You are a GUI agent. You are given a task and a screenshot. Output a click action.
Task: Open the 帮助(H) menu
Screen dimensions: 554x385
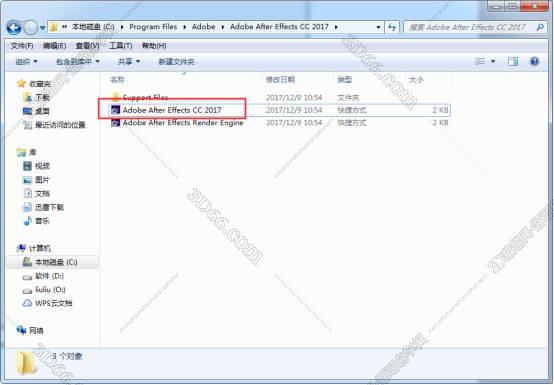tap(154, 46)
